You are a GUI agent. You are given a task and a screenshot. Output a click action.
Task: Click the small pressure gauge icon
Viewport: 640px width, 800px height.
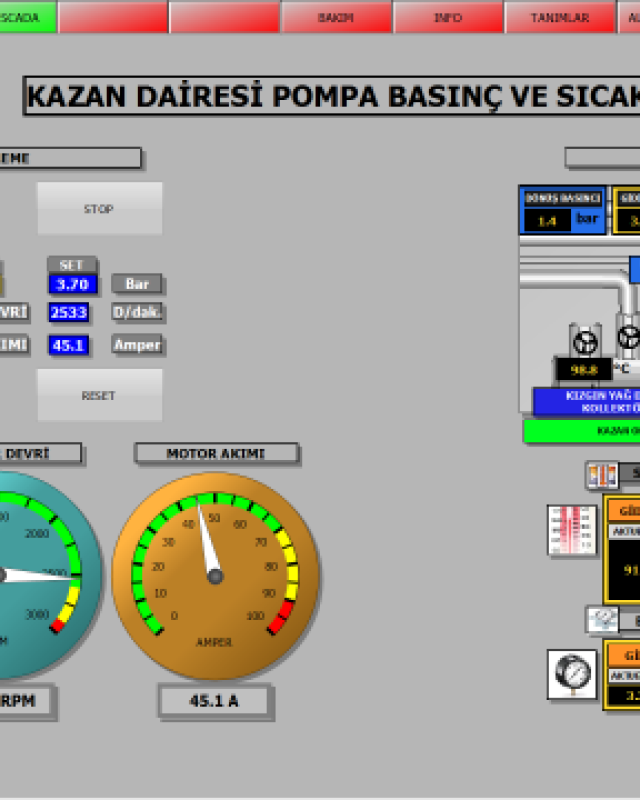(x=602, y=620)
